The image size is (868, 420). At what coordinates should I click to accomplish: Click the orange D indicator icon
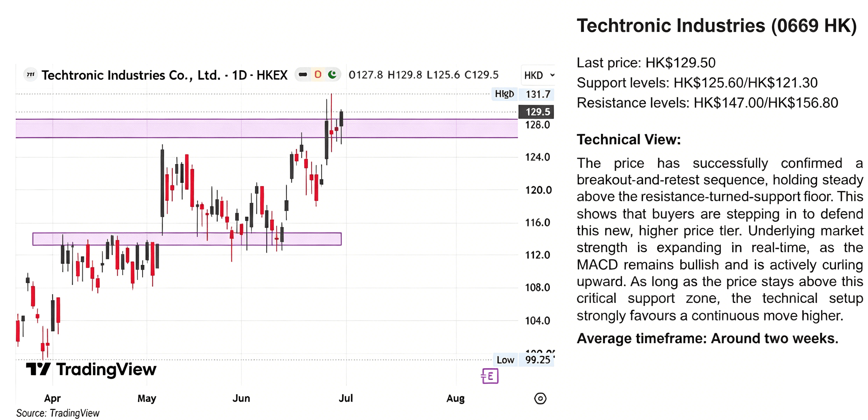click(318, 74)
